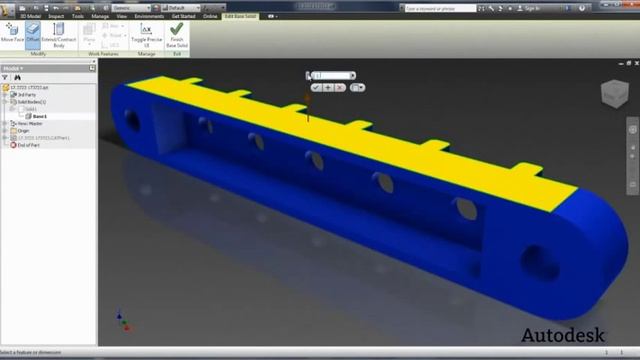Click OK checkmark on mini-toolbar
Viewport: 640px width, 360px height.
[316, 88]
